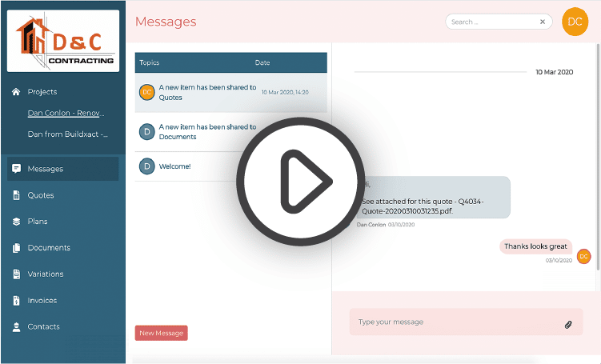Open the Dan Conlon - Renov project link

point(66,114)
